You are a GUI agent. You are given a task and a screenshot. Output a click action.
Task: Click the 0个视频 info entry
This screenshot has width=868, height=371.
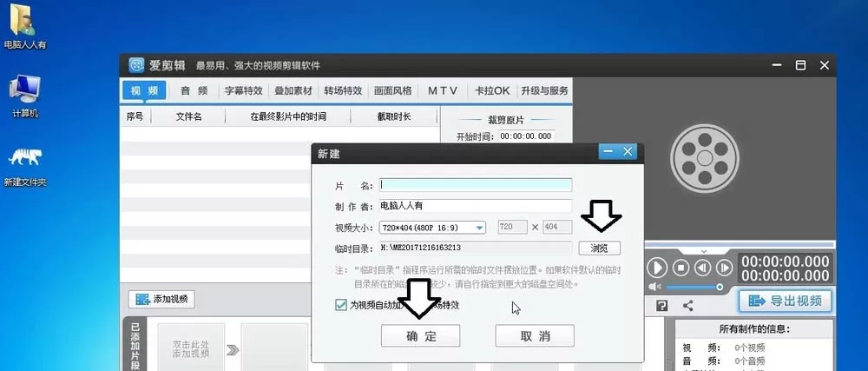coord(750,348)
